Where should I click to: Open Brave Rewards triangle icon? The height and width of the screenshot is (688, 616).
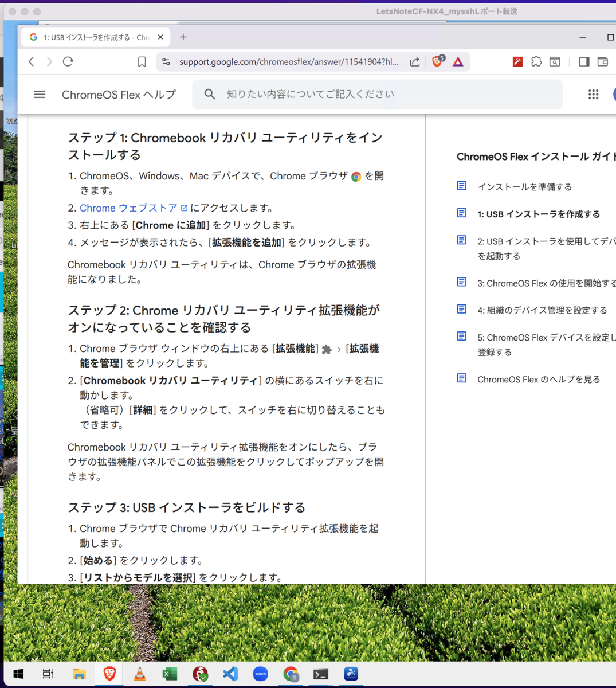click(x=458, y=61)
